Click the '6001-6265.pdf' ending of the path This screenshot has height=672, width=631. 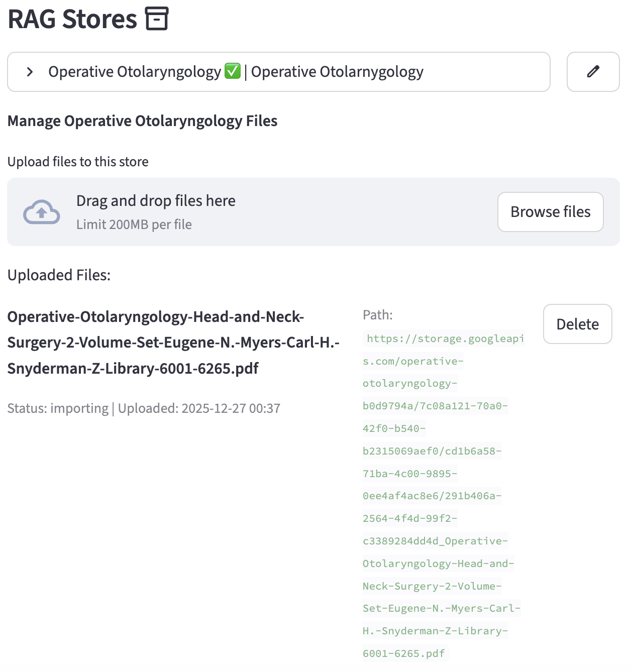pyautogui.click(x=404, y=653)
